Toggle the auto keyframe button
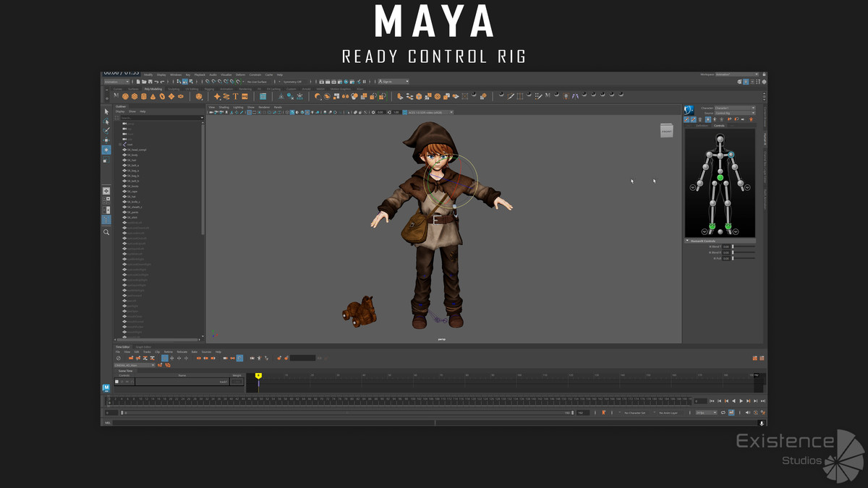This screenshot has width=868, height=488. 756,413
